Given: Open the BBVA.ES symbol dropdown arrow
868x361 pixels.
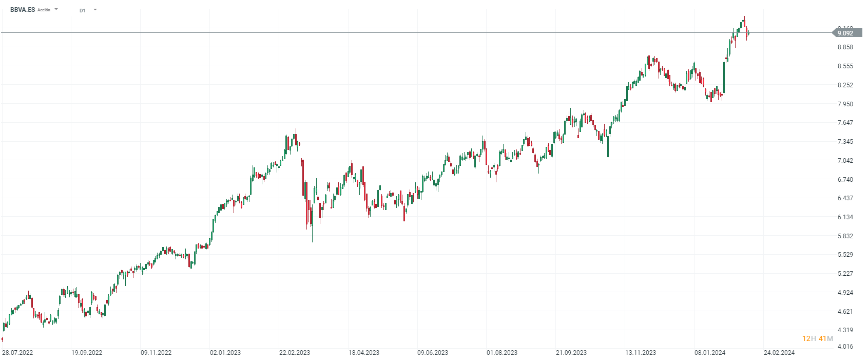Looking at the screenshot, I should tap(56, 9).
